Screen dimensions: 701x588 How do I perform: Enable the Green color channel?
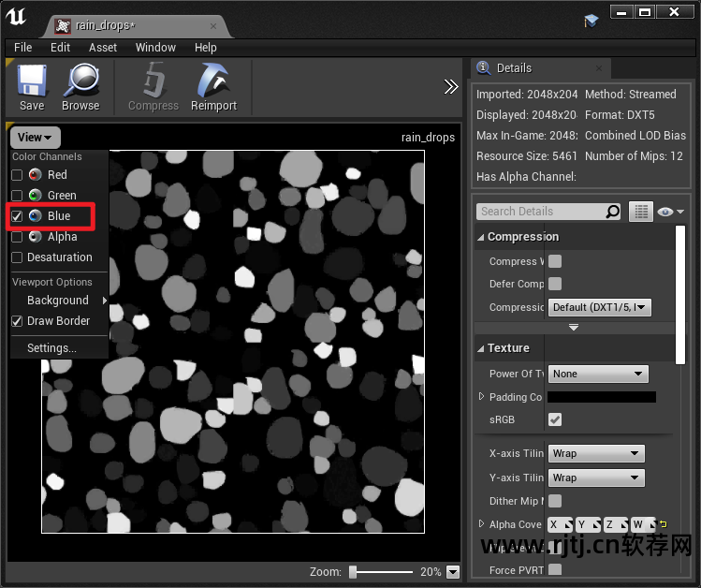[x=17, y=196]
